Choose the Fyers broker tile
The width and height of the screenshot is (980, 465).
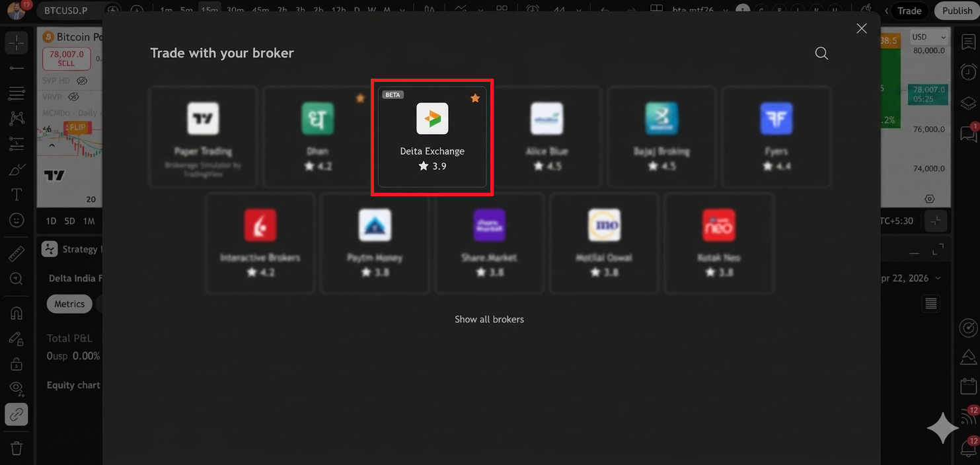(776, 137)
